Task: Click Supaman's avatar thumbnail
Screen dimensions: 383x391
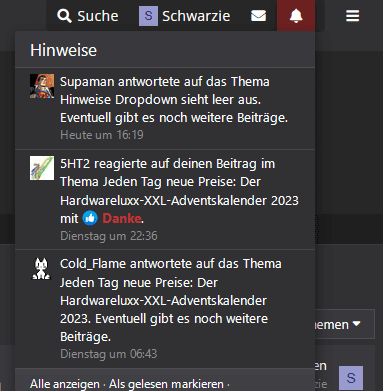Action: pyautogui.click(x=42, y=86)
